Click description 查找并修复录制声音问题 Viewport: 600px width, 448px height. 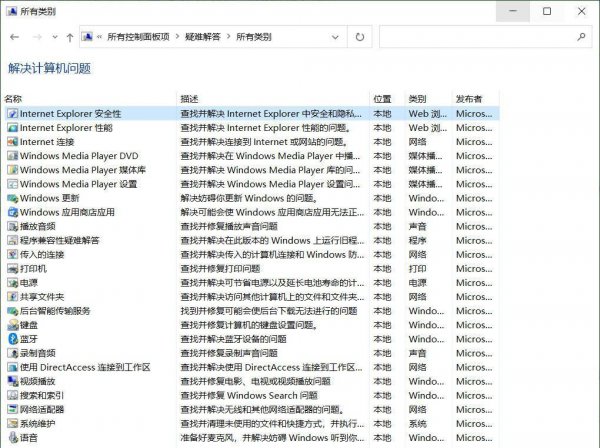click(x=229, y=353)
